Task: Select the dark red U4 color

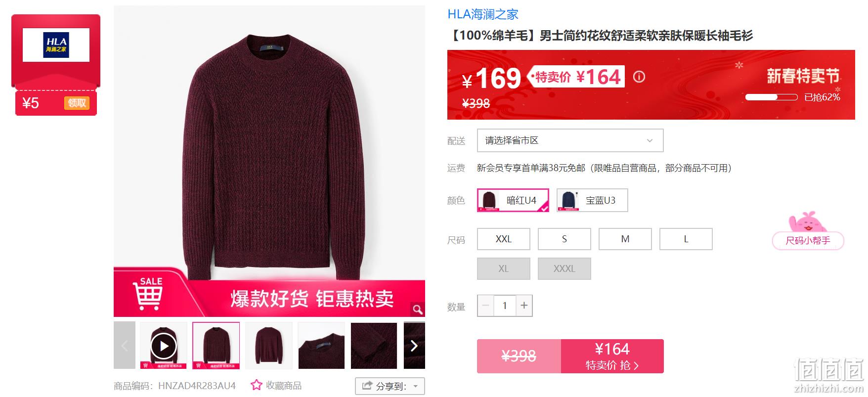Action: pyautogui.click(x=513, y=200)
